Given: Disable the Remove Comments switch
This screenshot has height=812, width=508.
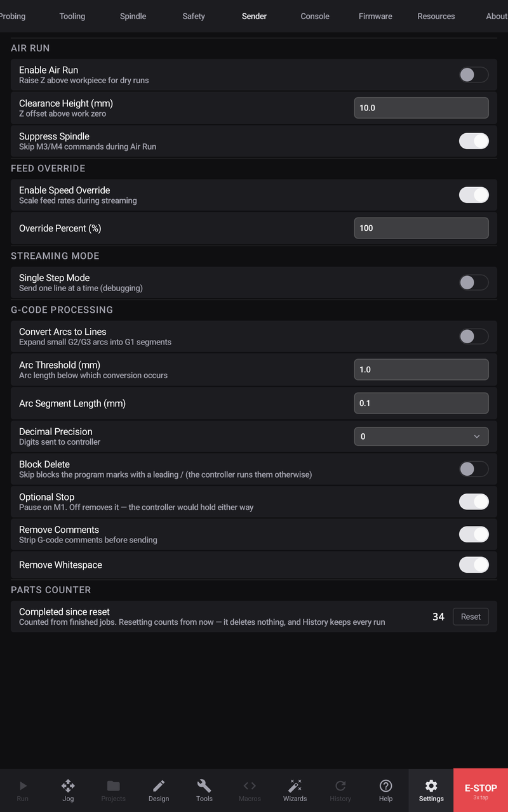Looking at the screenshot, I should [474, 534].
